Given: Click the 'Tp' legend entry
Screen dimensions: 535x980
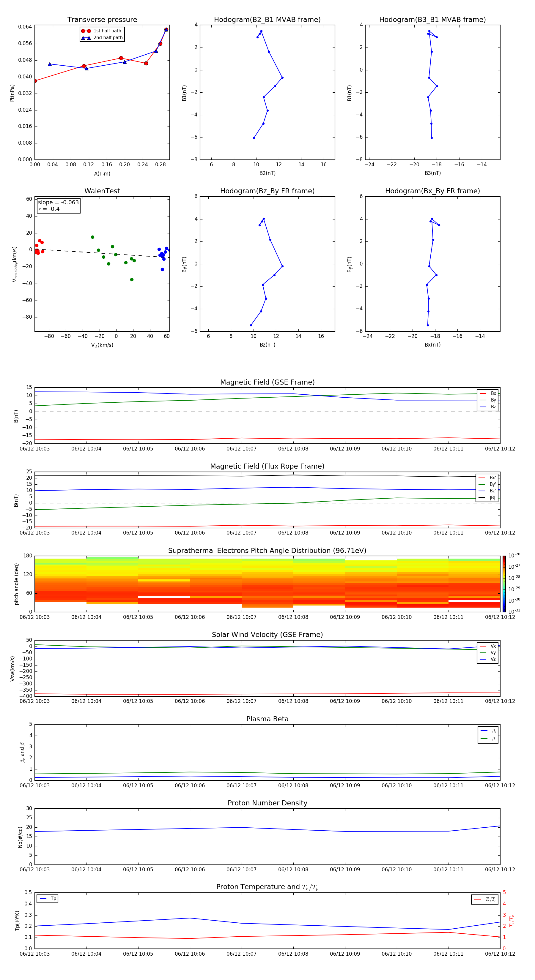Looking at the screenshot, I should click(x=48, y=899).
